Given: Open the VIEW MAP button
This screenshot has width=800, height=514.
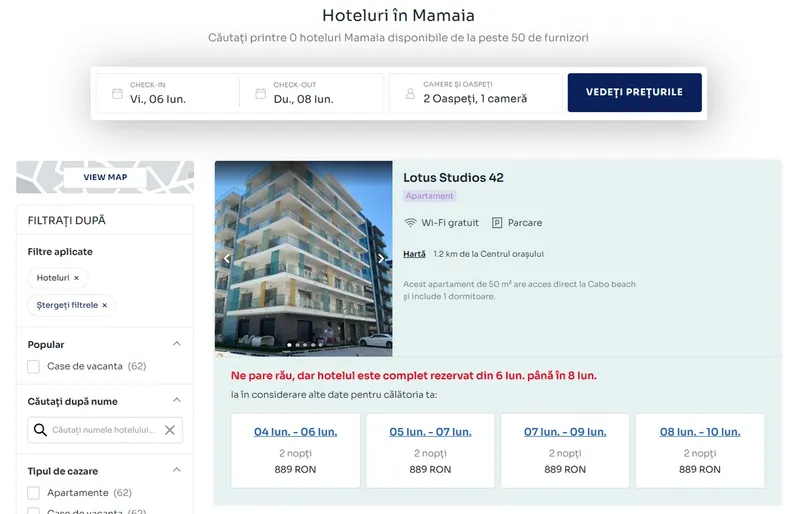Looking at the screenshot, I should click(x=105, y=177).
